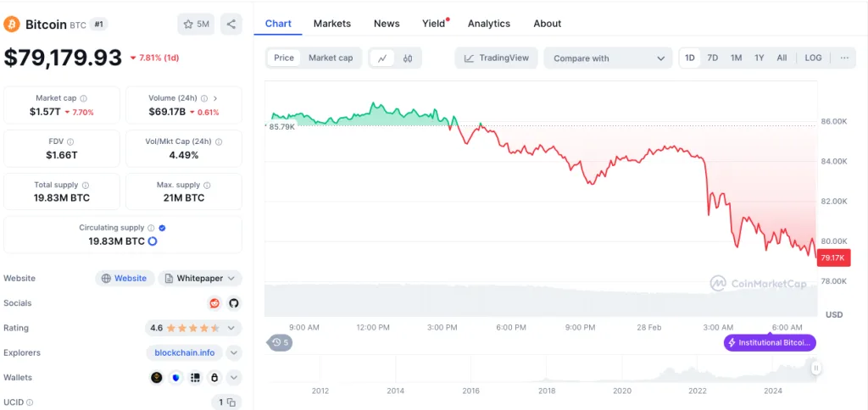Image resolution: width=868 pixels, height=410 pixels.
Task: Click the verified badge beside Circulating supply
Action: point(162,228)
